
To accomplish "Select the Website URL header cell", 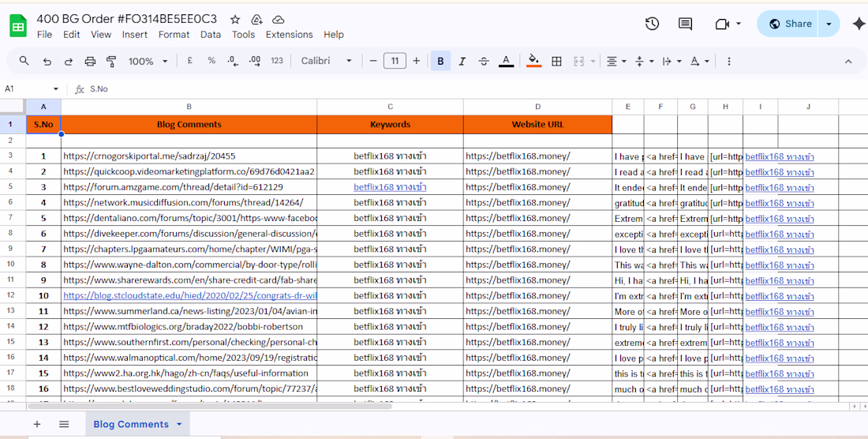I will click(x=537, y=125).
